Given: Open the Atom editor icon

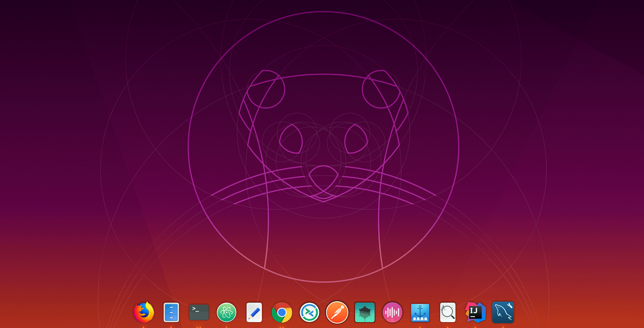Looking at the screenshot, I should pyautogui.click(x=226, y=312).
